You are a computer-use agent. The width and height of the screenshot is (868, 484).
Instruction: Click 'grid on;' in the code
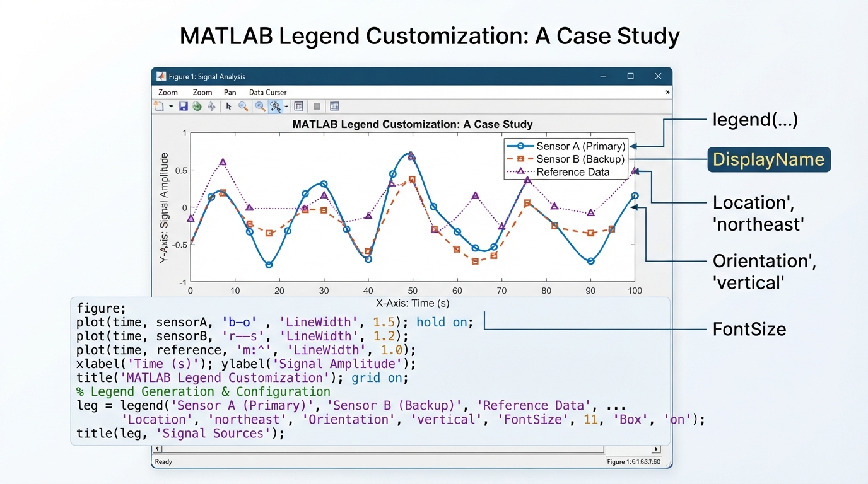point(380,377)
